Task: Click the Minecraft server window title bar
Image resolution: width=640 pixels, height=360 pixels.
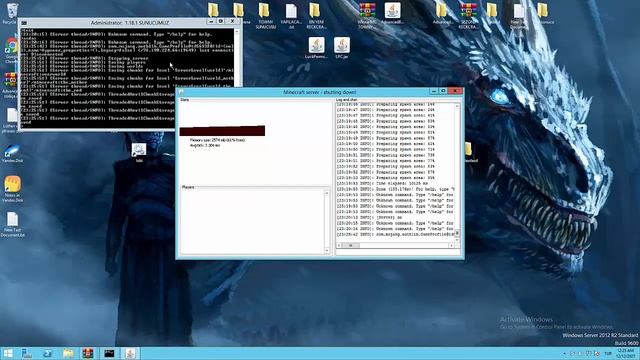Action: click(x=320, y=92)
